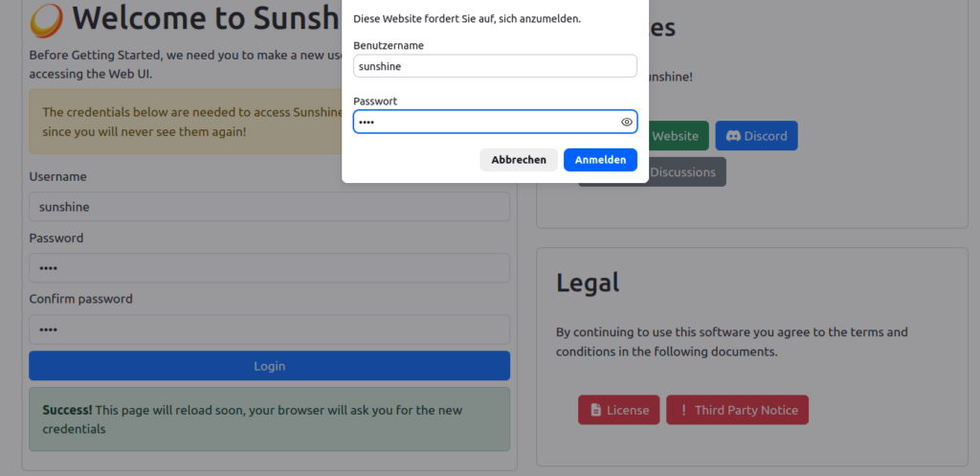This screenshot has width=980, height=476.
Task: Click the Success! reload message
Action: click(269, 419)
